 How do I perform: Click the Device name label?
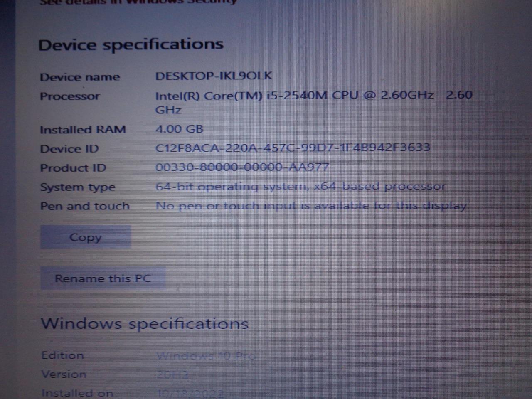click(x=80, y=77)
